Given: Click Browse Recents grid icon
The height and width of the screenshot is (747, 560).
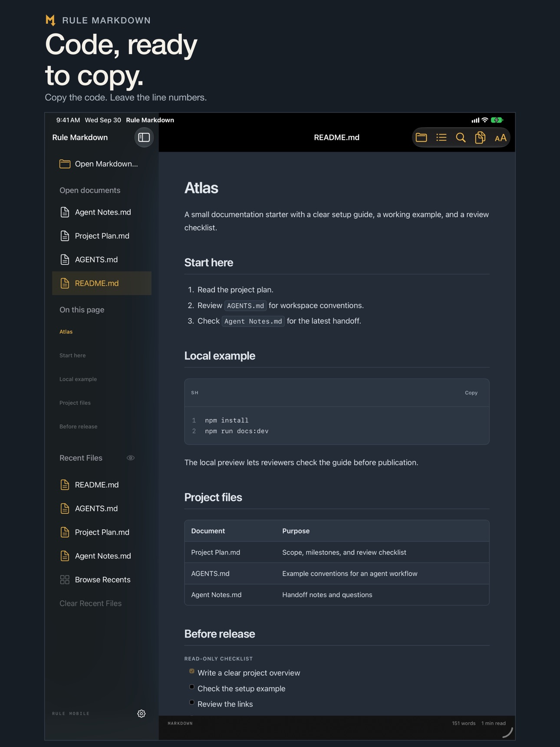Looking at the screenshot, I should [x=65, y=579].
